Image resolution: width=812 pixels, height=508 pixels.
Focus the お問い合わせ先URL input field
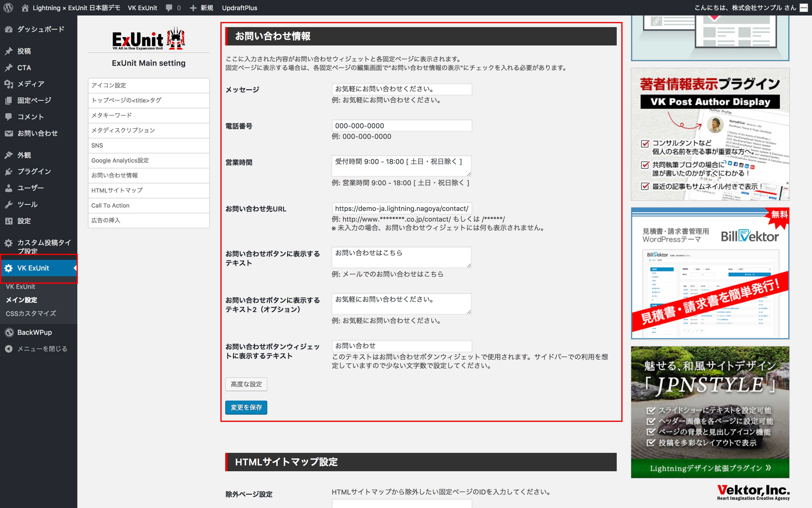tap(402, 208)
